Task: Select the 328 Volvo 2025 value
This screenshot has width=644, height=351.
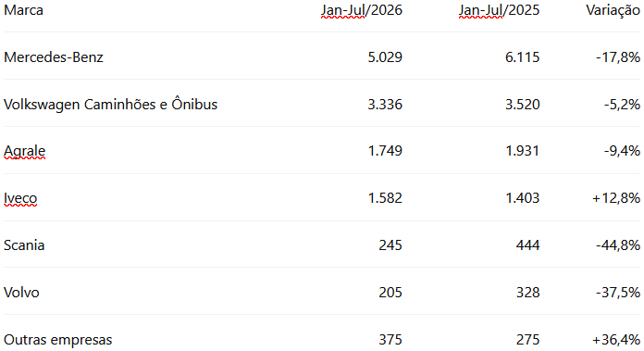Action: (527, 293)
